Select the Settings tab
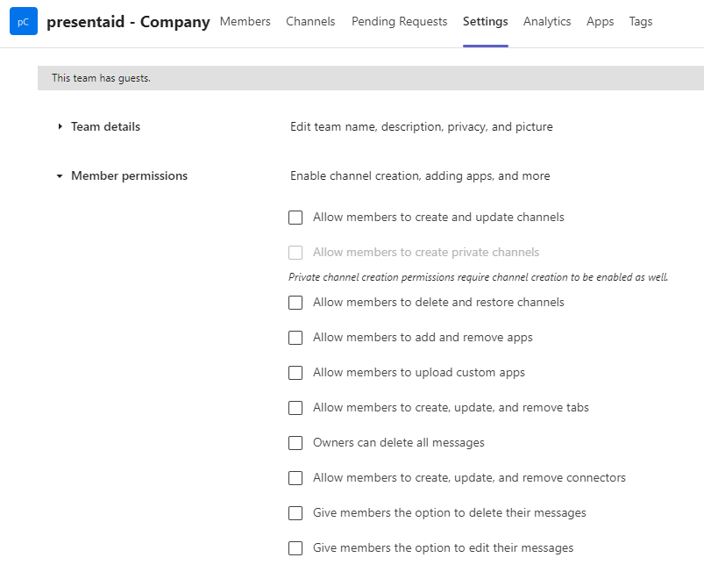 point(485,22)
